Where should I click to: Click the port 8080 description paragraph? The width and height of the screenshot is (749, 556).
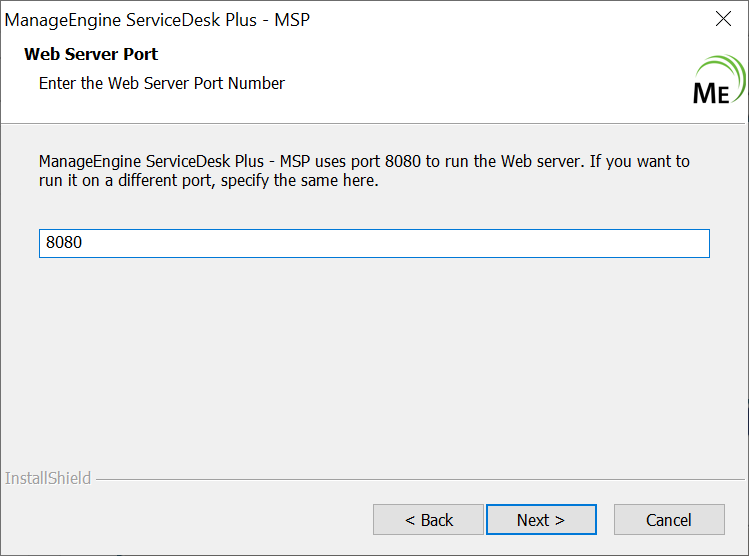coord(364,171)
